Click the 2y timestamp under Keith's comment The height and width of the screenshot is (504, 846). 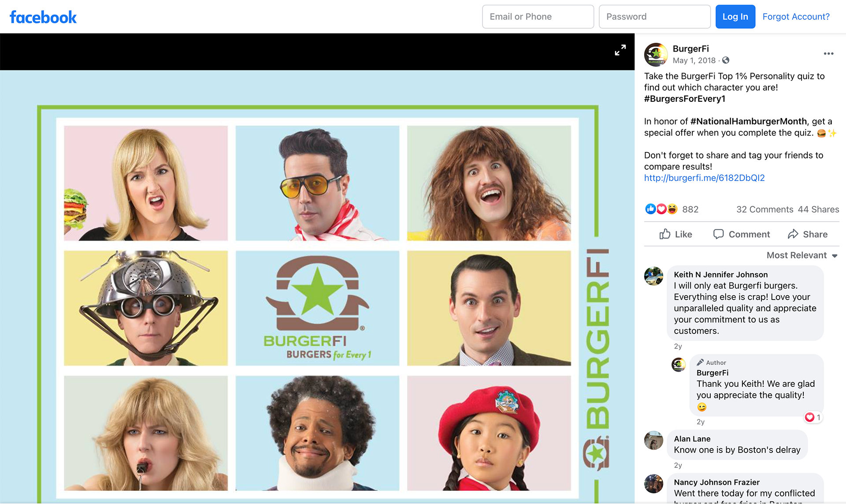(x=678, y=346)
